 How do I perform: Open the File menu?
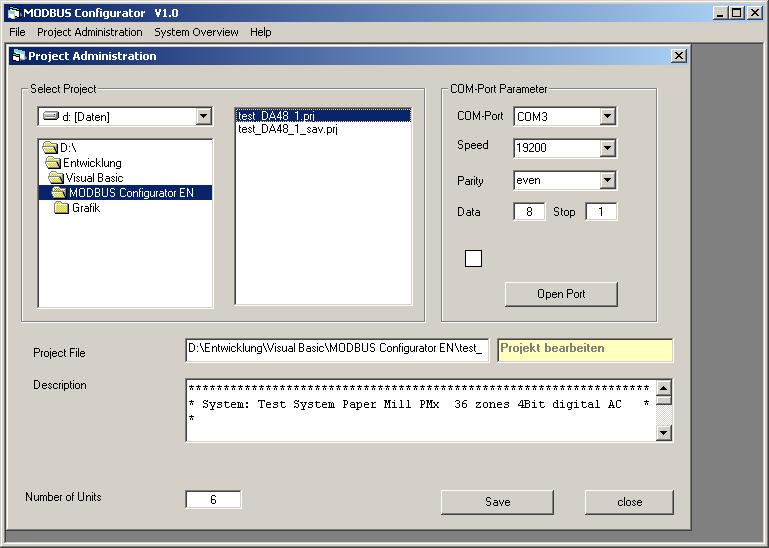coord(17,32)
